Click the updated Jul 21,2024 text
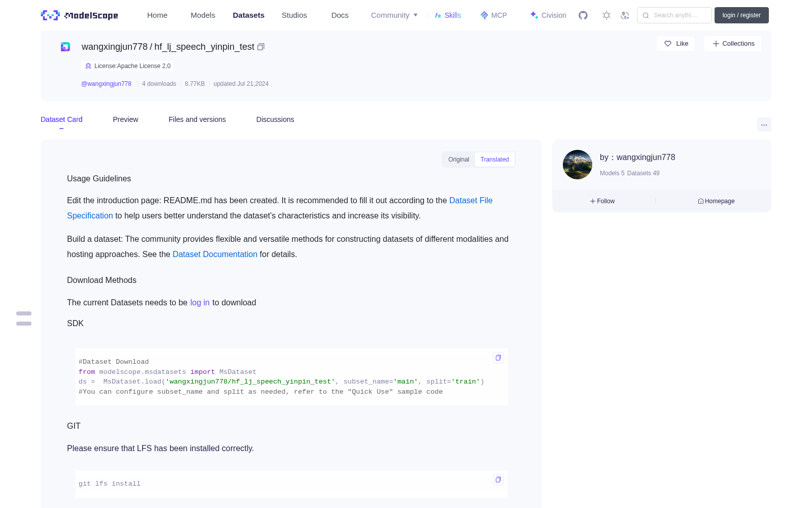The image size is (812, 508). 241,84
